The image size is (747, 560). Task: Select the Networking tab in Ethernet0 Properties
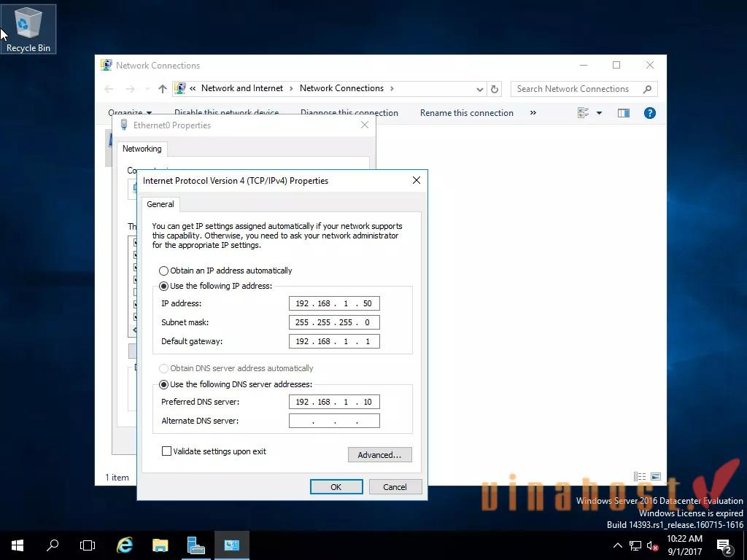click(x=142, y=149)
